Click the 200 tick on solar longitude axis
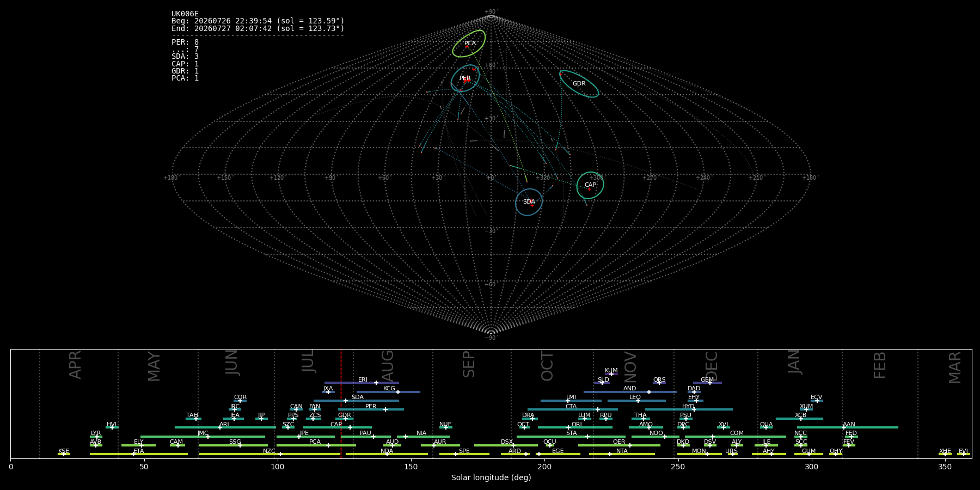The height and width of the screenshot is (490, 980). pyautogui.click(x=544, y=467)
